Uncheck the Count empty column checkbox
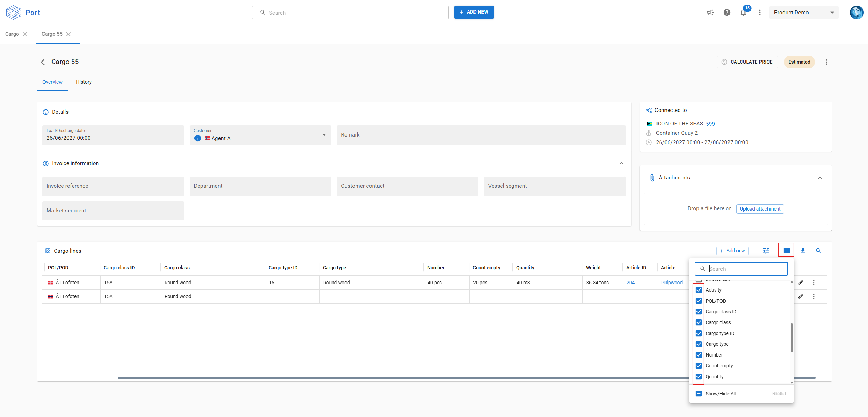Screen dimensions: 868x417 (699, 366)
